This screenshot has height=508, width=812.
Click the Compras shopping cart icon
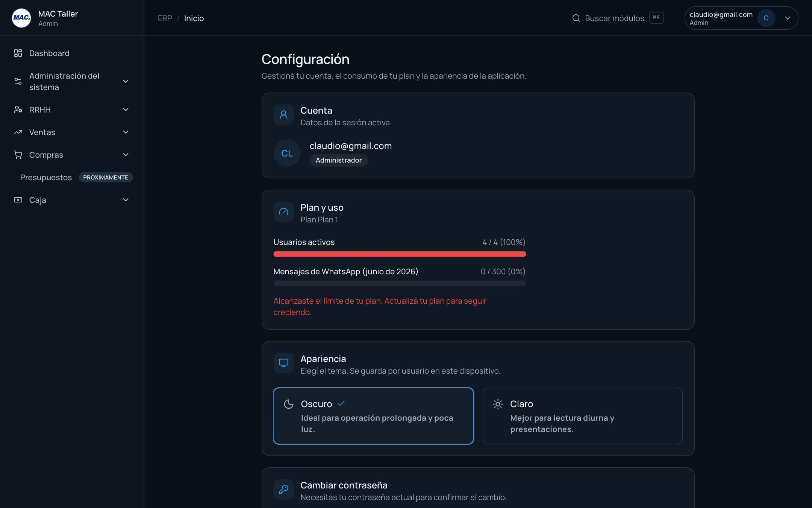18,155
